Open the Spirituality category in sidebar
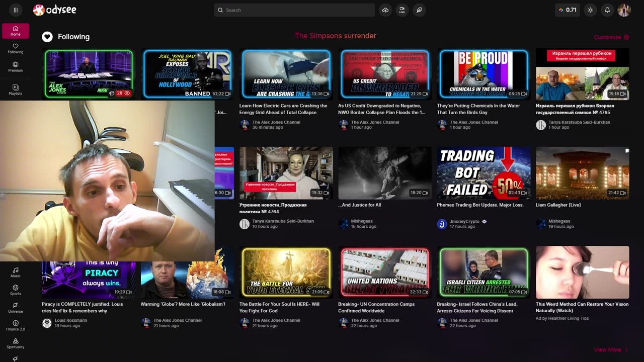644x362 pixels. click(16, 344)
